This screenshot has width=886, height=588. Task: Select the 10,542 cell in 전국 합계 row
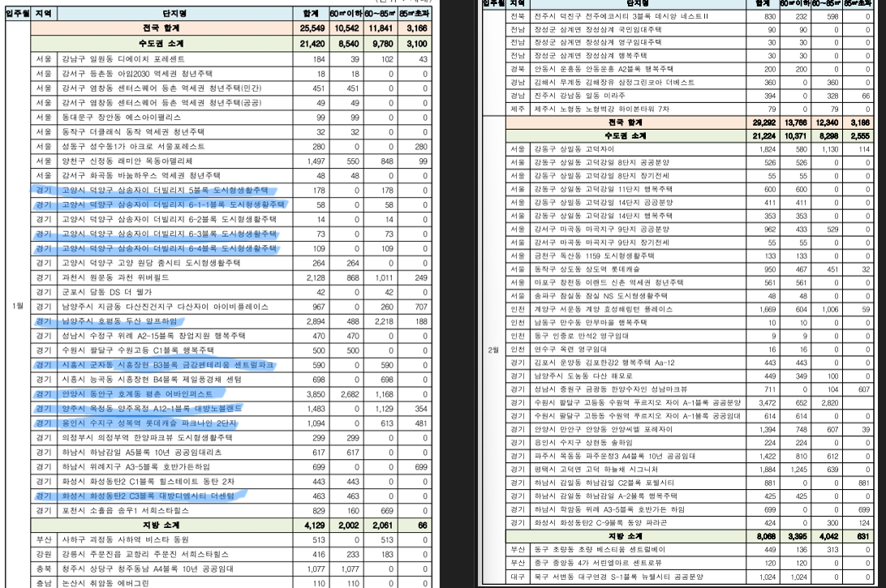(x=346, y=28)
